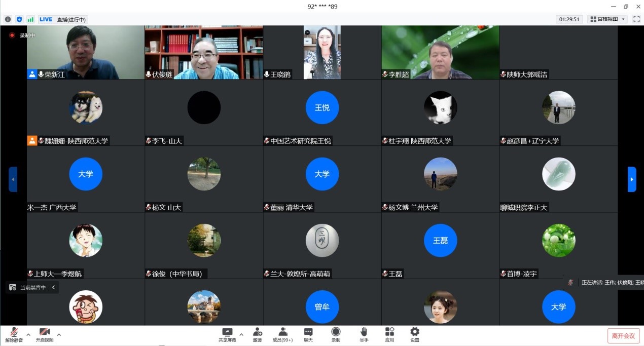Click the Record (录制) icon
The image size is (644, 346).
pyautogui.click(x=336, y=332)
